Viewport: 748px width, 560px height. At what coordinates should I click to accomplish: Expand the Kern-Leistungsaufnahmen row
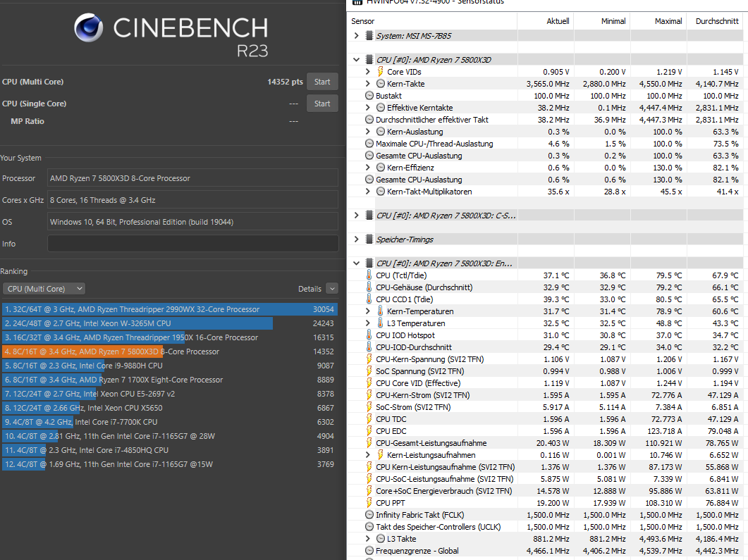pyautogui.click(x=368, y=454)
